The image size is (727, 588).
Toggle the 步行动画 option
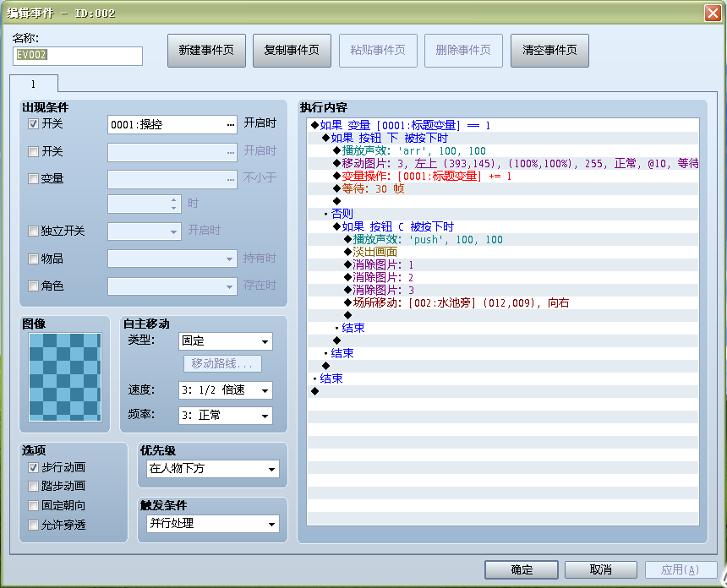(33, 467)
